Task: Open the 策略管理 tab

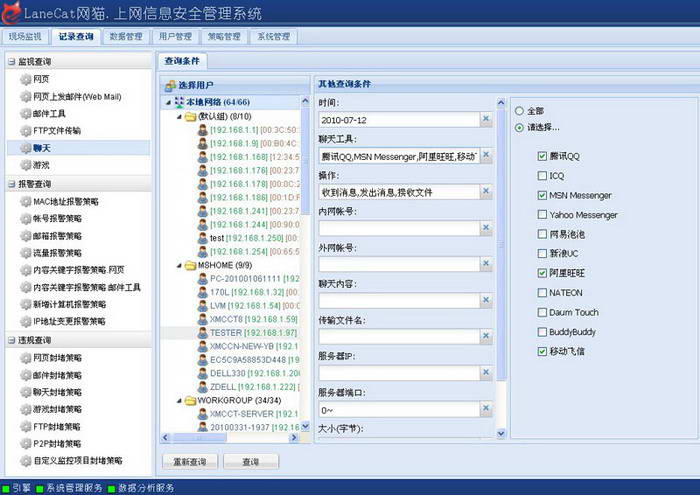Action: click(224, 37)
